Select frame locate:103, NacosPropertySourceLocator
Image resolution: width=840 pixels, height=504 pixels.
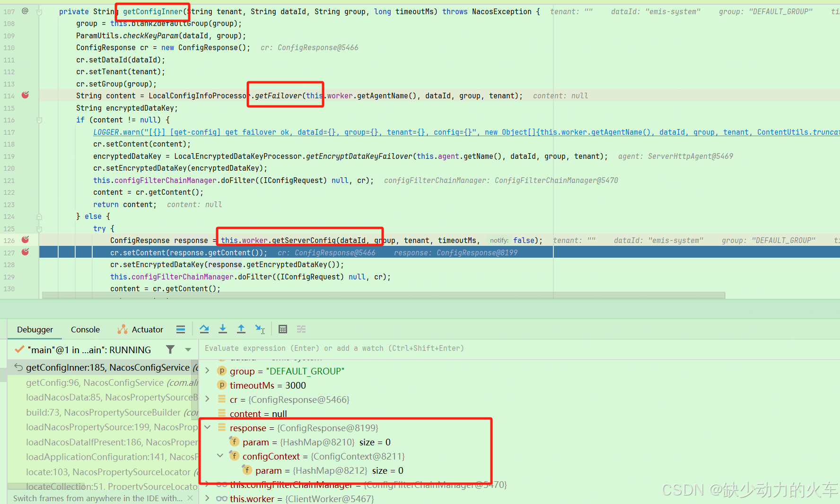(103, 472)
